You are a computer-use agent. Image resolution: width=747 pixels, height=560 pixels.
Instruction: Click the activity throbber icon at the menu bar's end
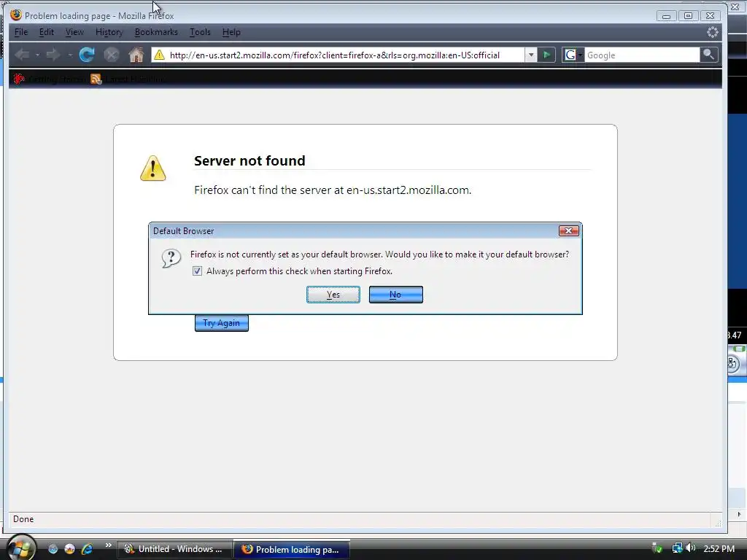point(712,32)
